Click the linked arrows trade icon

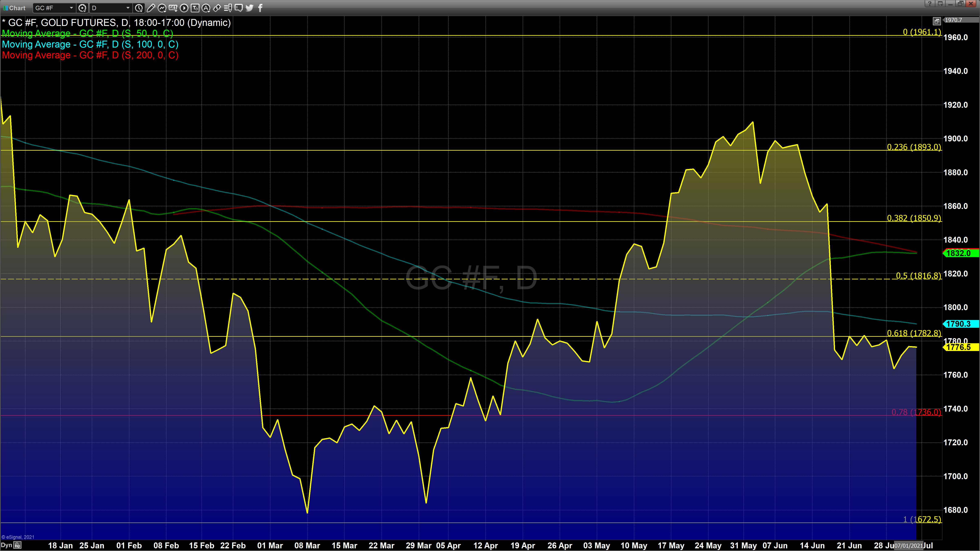(x=217, y=8)
